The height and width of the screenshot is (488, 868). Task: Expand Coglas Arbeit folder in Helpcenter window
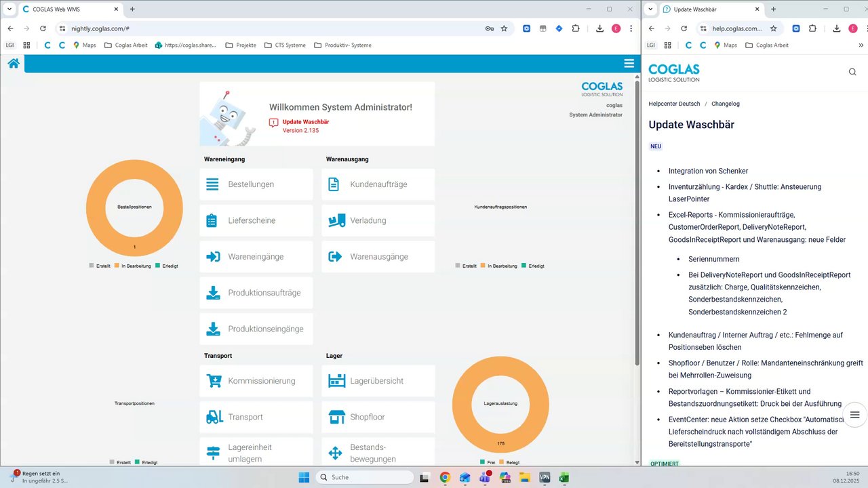(x=767, y=45)
